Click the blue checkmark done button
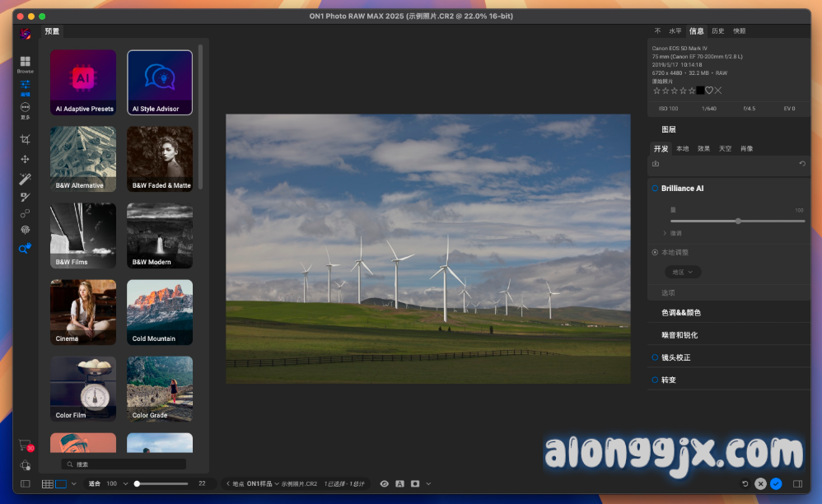822x504 pixels. pyautogui.click(x=776, y=483)
